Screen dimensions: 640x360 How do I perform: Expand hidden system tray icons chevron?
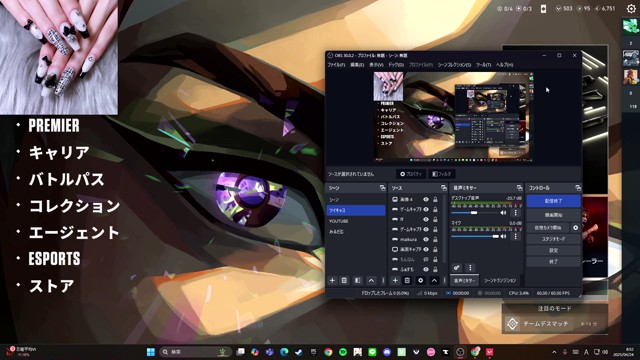coord(554,352)
